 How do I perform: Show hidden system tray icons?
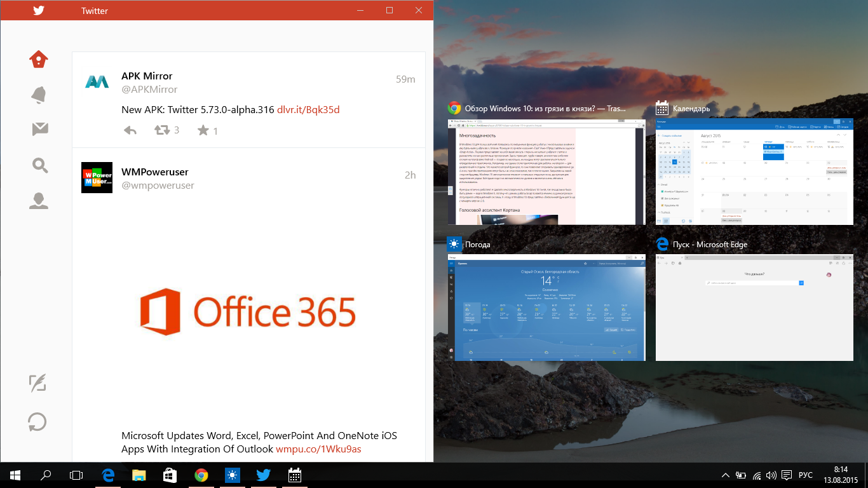[x=726, y=475]
